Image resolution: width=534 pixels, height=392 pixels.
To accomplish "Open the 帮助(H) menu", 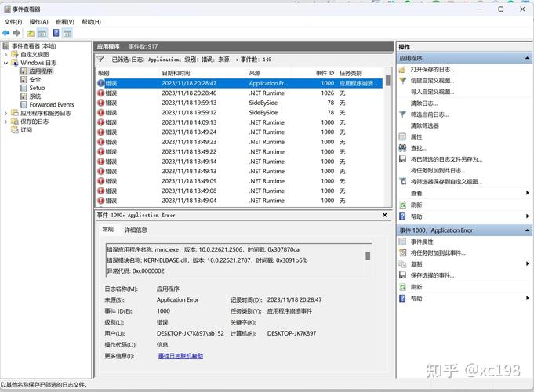I will click(91, 22).
